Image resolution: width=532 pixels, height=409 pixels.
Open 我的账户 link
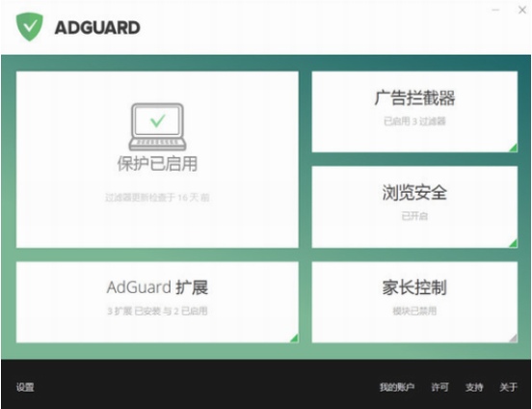pyautogui.click(x=397, y=387)
